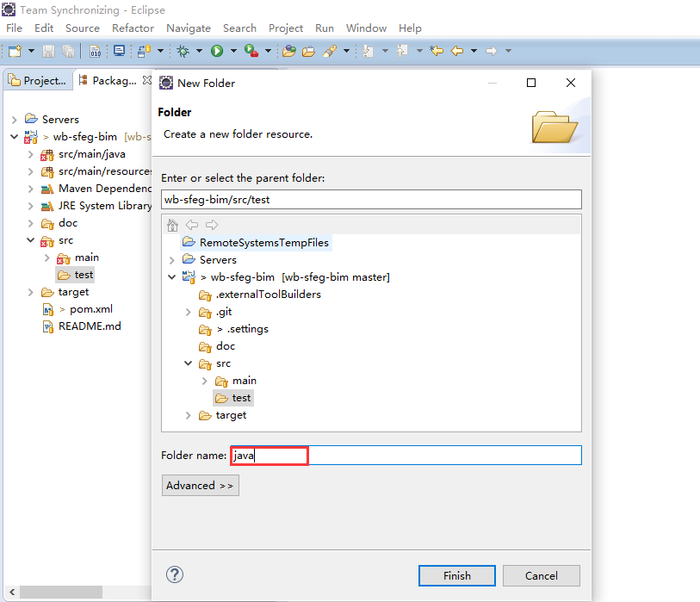
Task: Click the Folder name input field
Action: [405, 456]
